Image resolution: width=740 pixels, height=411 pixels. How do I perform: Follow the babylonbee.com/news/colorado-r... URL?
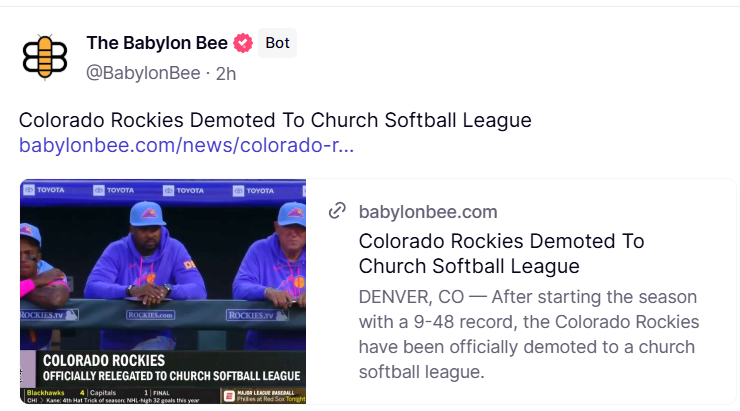186,146
